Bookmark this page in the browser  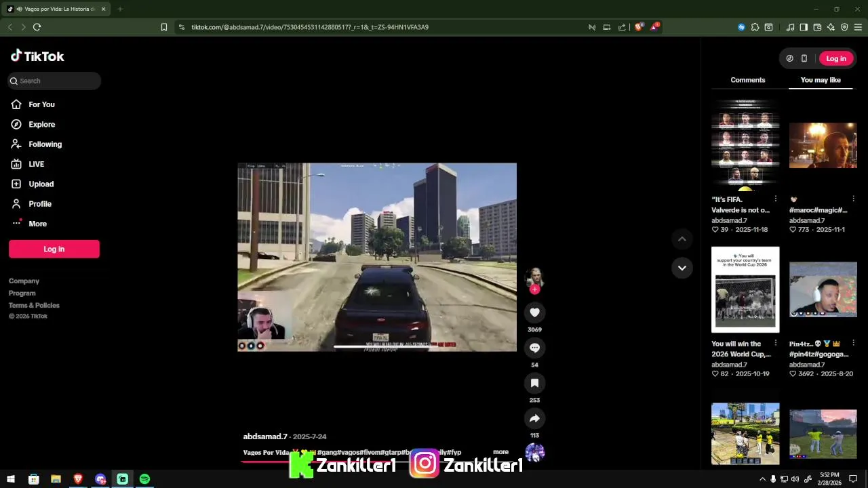[x=163, y=27]
